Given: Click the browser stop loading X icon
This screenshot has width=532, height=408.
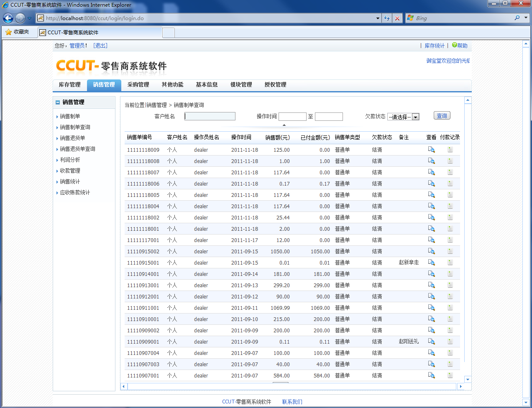Looking at the screenshot, I should coord(397,18).
